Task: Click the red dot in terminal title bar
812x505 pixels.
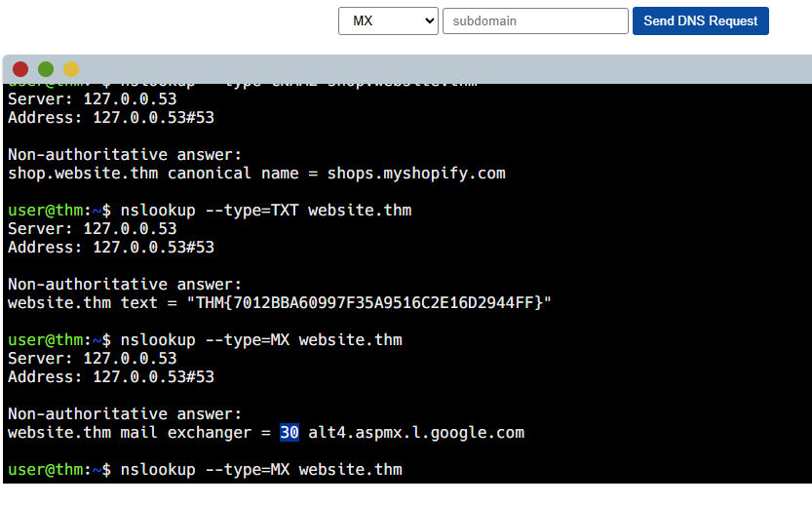Action: tap(20, 69)
